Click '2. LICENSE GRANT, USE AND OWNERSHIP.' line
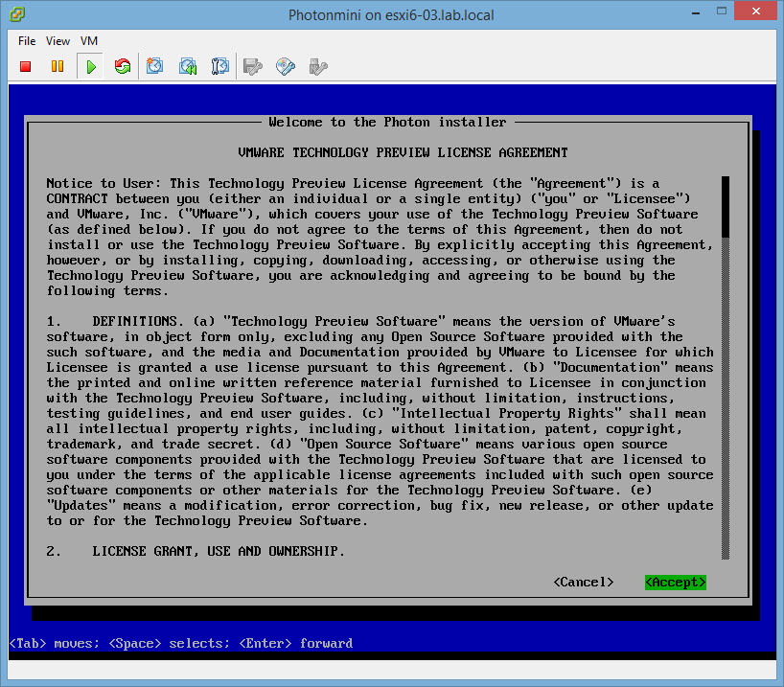 click(196, 551)
